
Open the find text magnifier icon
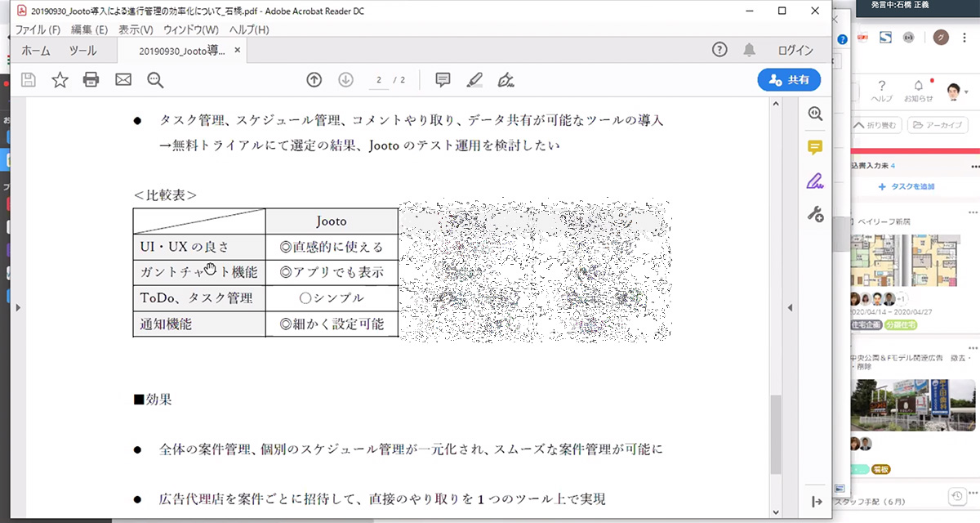(155, 79)
